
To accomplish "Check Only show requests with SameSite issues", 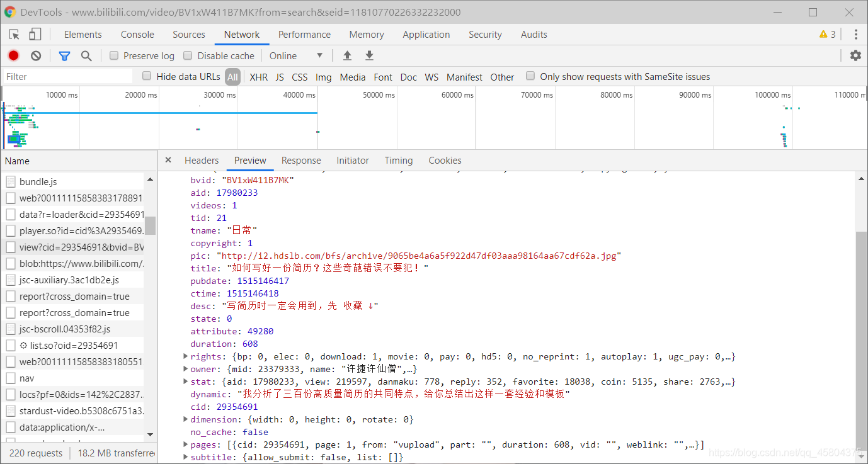I will pos(530,76).
